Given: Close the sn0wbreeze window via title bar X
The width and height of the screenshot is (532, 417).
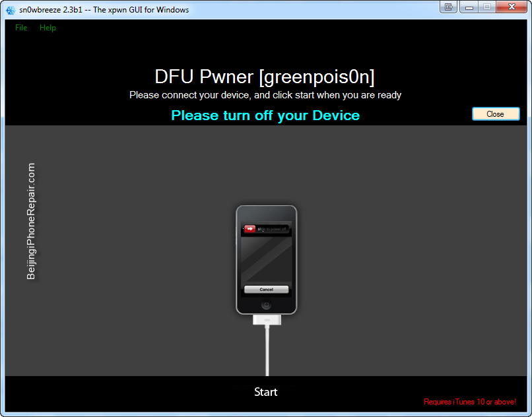Looking at the screenshot, I should [512, 7].
